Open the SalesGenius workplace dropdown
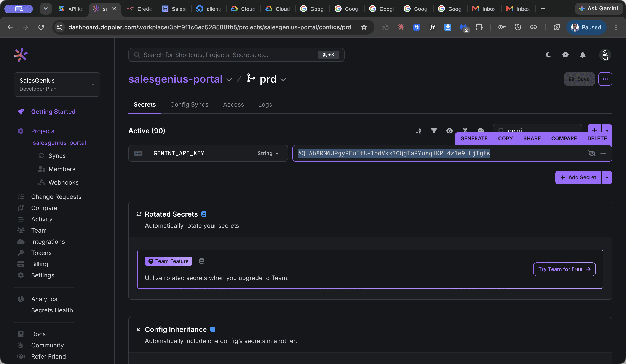Image resolution: width=626 pixels, height=364 pixels. (57, 84)
